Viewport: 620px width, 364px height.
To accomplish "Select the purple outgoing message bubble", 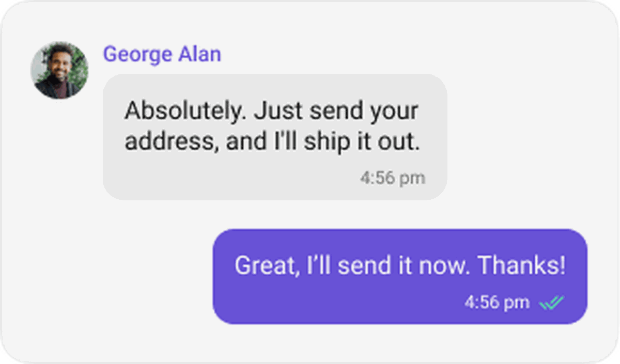I will coord(400,277).
